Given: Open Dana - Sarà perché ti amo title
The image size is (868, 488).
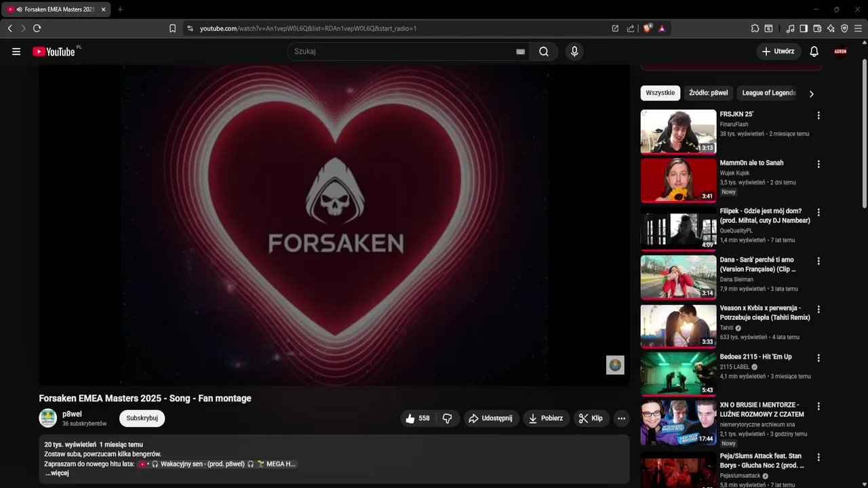Looking at the screenshot, I should click(x=757, y=264).
